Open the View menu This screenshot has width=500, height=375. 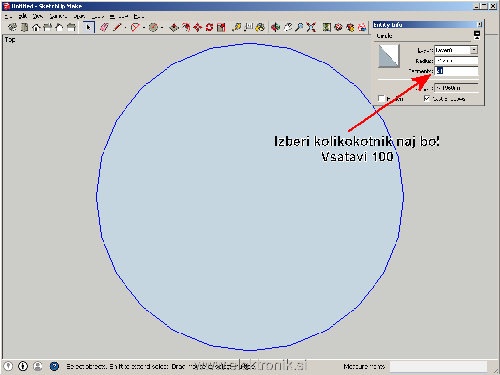click(x=38, y=16)
